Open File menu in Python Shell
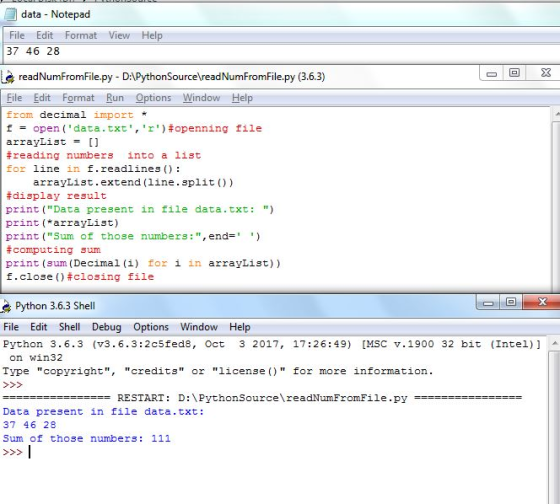Image resolution: width=560 pixels, height=504 pixels. [11, 327]
